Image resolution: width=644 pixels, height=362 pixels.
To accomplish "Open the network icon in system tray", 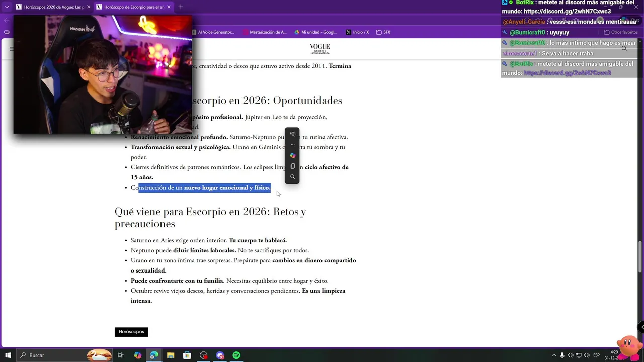I will [x=579, y=355].
